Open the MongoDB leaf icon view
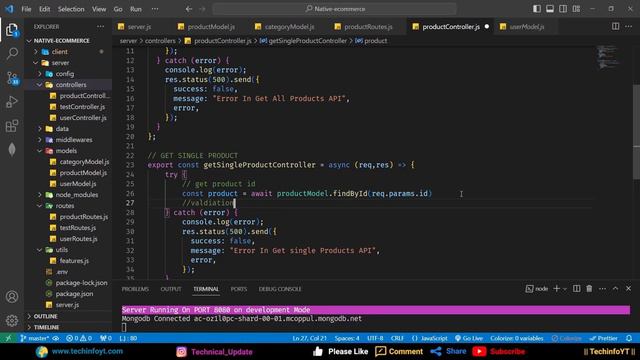Image resolution: width=640 pixels, height=360 pixels. coord(12,149)
